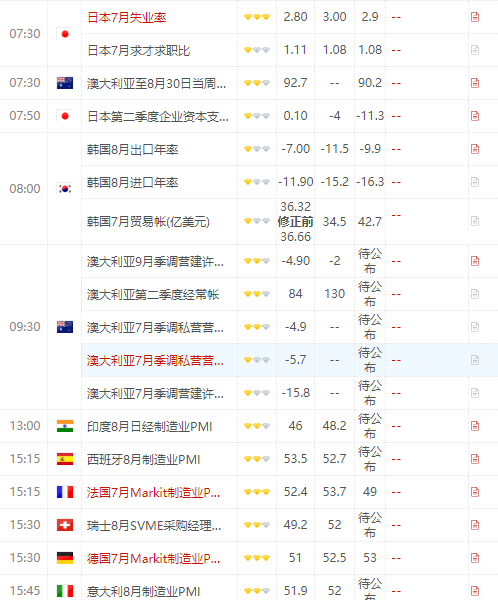Click grey document icon for 韩国7月贸易帐
The height and width of the screenshot is (600, 498).
click(x=475, y=221)
